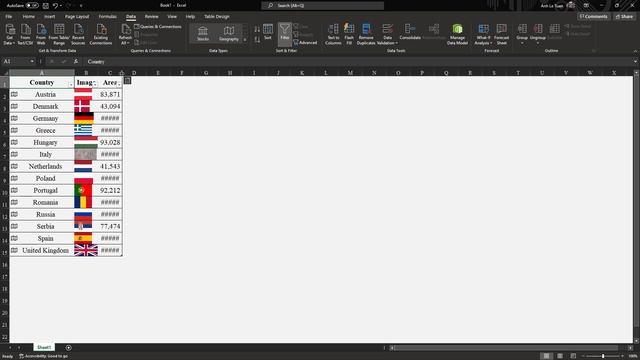Image resolution: width=640 pixels, height=360 pixels.
Task: Import data From Text/CSV
Action: pos(25,34)
